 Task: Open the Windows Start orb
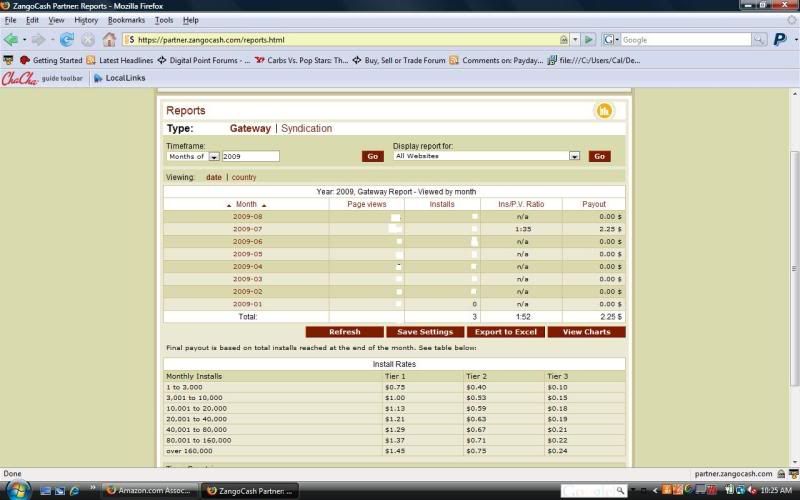(17, 490)
